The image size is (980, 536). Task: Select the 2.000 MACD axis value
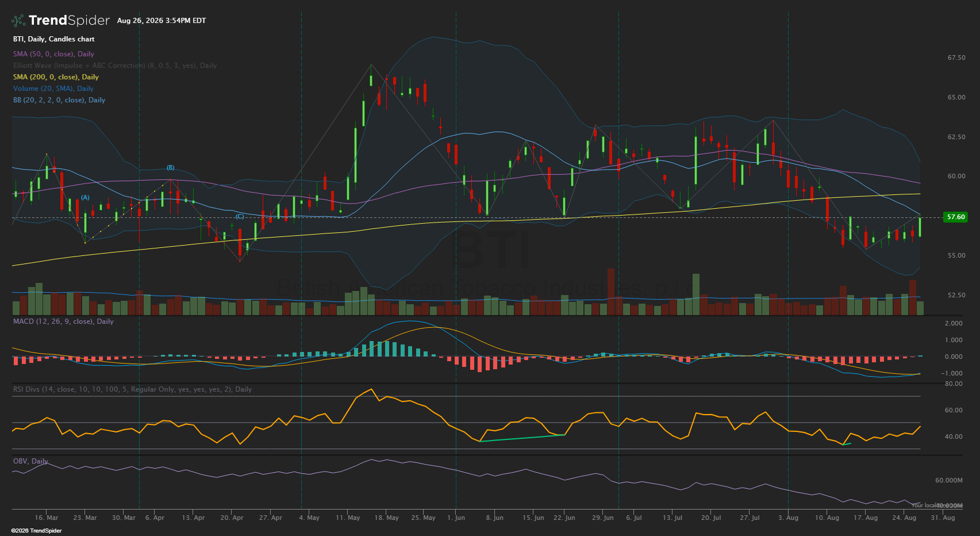coord(954,323)
